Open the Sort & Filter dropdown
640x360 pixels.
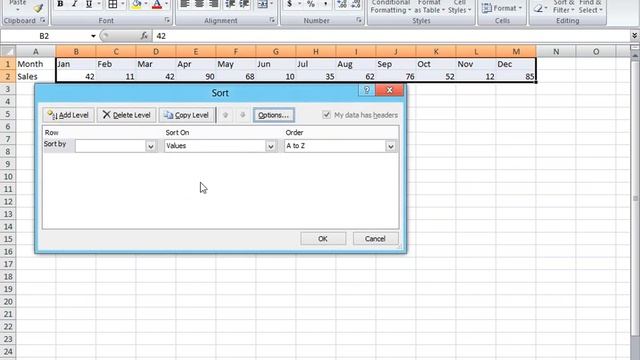click(563, 7)
